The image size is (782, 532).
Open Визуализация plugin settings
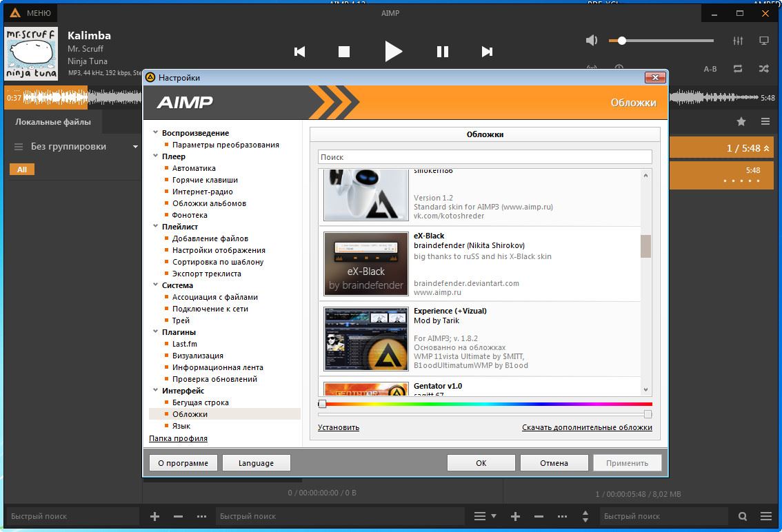click(x=197, y=356)
